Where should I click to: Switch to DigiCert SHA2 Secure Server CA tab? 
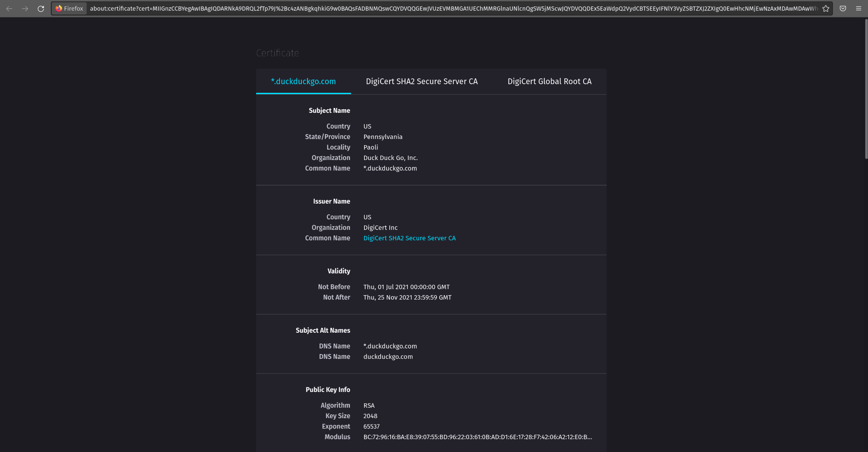(x=422, y=81)
